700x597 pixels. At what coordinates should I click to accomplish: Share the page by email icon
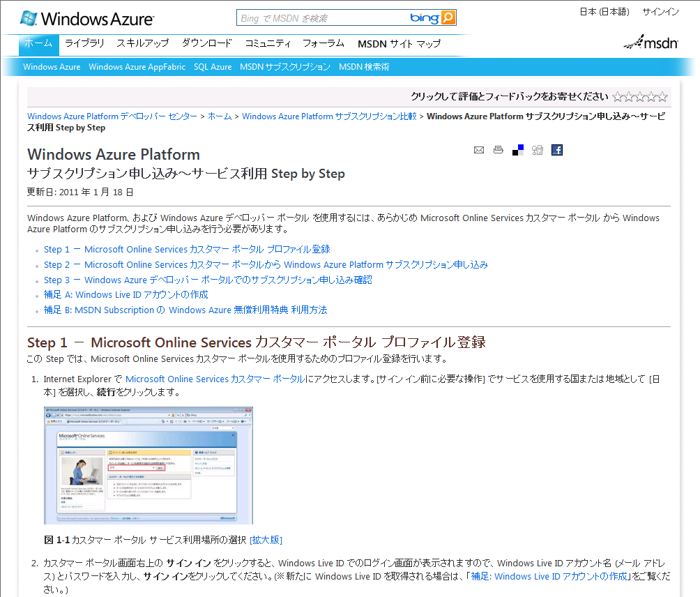click(x=478, y=150)
